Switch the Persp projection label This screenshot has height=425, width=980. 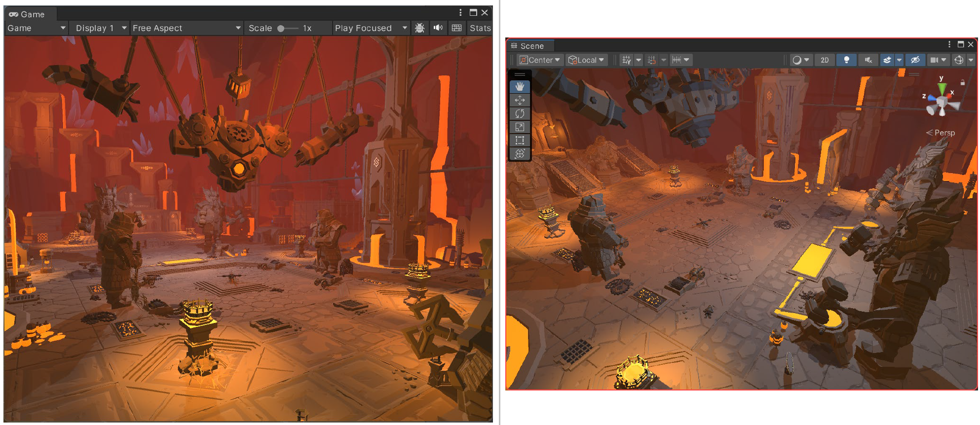point(941,133)
